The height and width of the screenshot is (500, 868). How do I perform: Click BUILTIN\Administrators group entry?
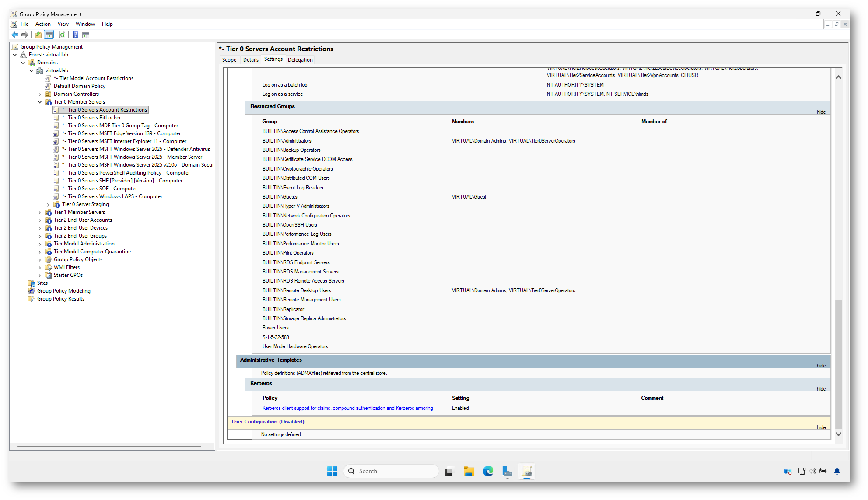pos(287,141)
